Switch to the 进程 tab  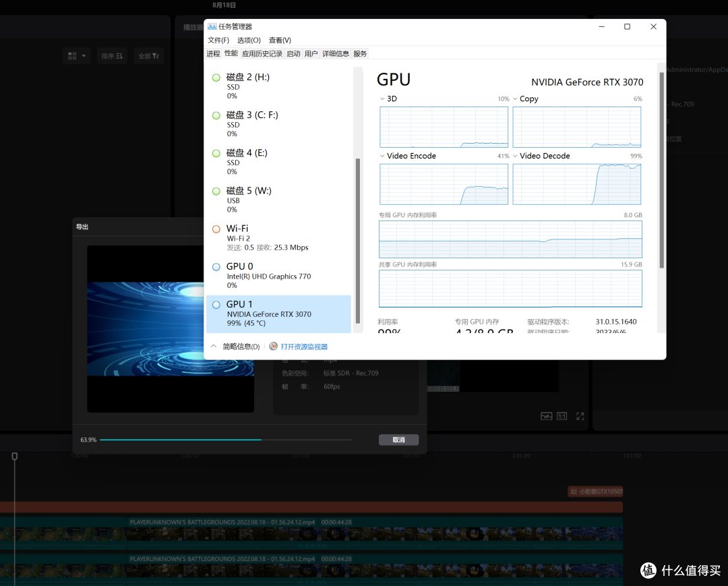click(214, 54)
